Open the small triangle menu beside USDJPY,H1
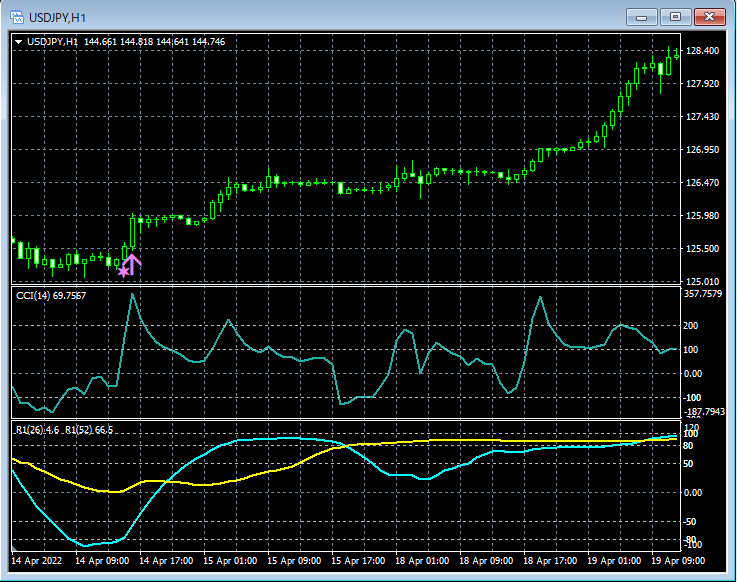This screenshot has width=738, height=582. click(18, 42)
